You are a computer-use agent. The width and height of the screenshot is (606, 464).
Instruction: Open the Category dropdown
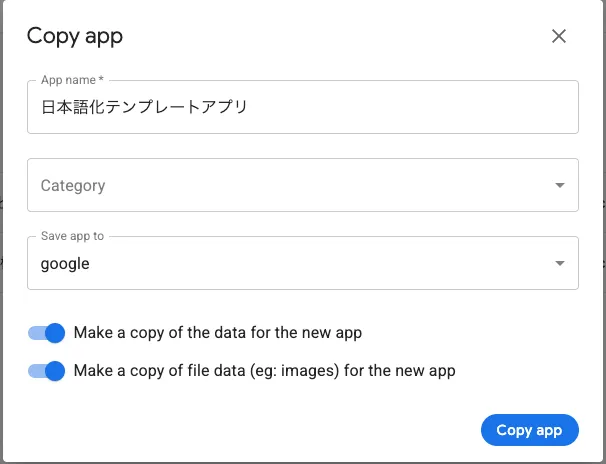pyautogui.click(x=302, y=185)
